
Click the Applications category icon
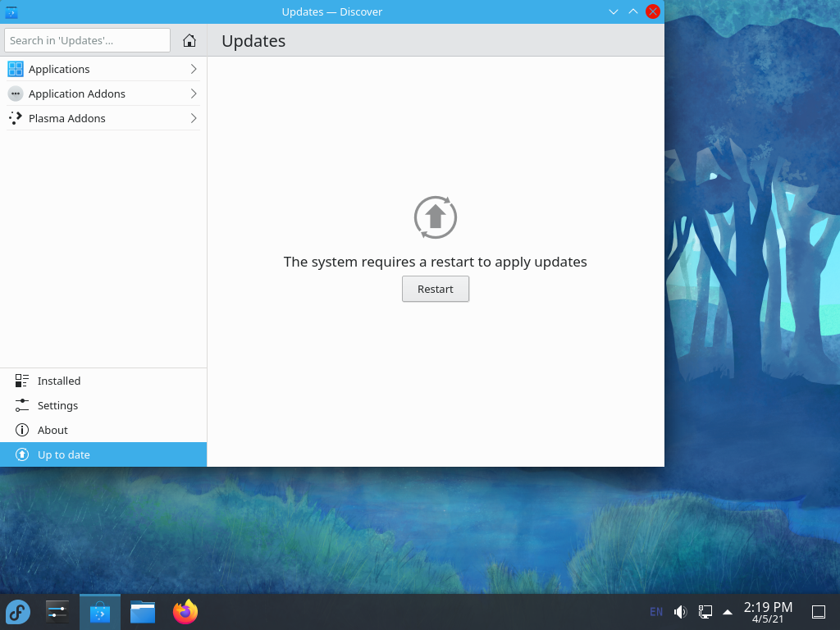pyautogui.click(x=16, y=69)
